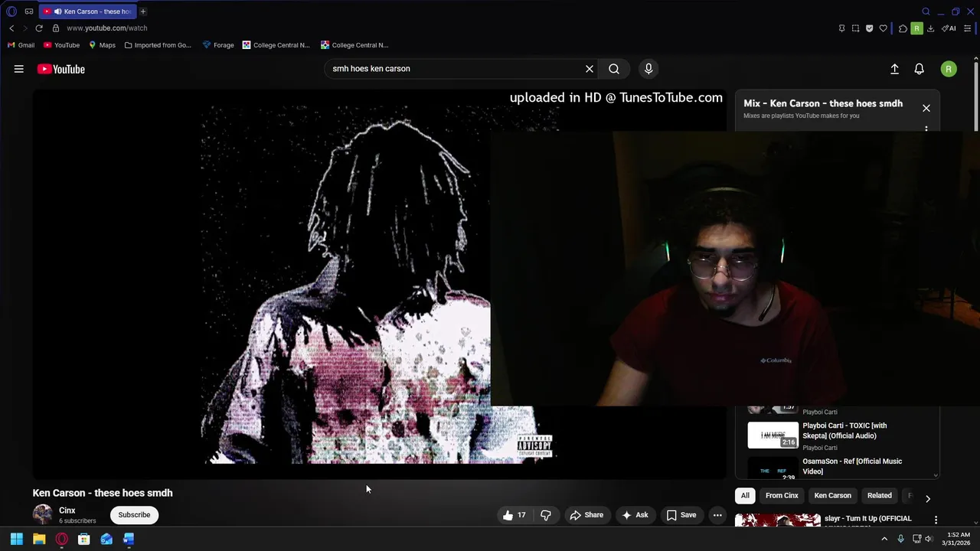Open options for slayr Turn It Up video
980x551 pixels.
[936, 520]
